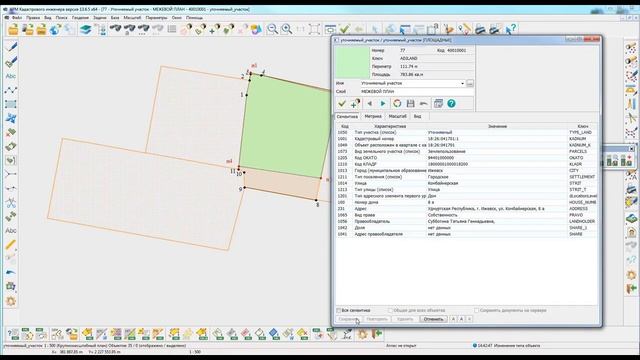
Task: Click the Сохранить button in dialog
Action: point(349,319)
